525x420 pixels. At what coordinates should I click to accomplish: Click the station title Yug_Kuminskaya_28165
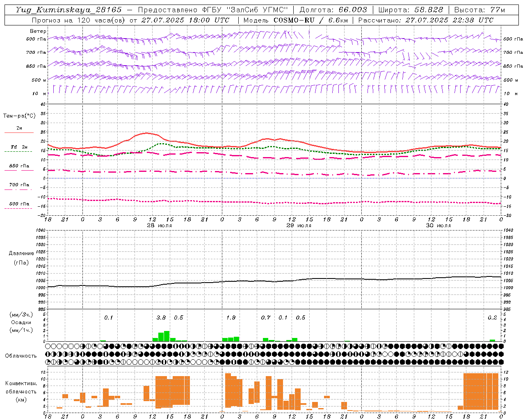point(69,10)
